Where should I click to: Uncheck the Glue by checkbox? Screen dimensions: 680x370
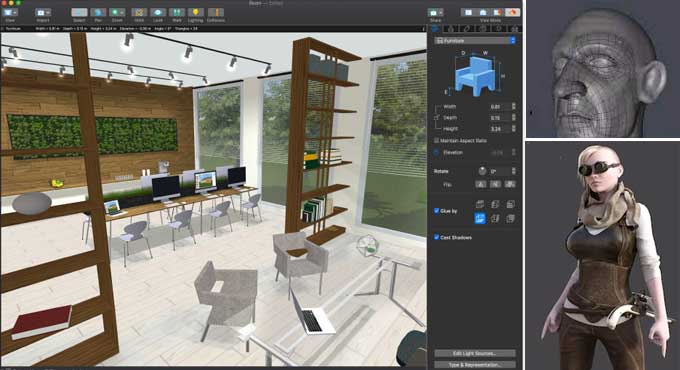pyautogui.click(x=436, y=210)
